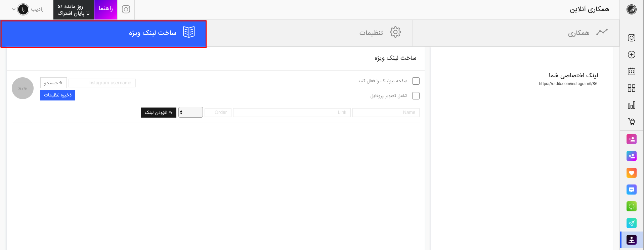Click the plus circle sidebar icon
The image size is (644, 250).
[631, 54]
